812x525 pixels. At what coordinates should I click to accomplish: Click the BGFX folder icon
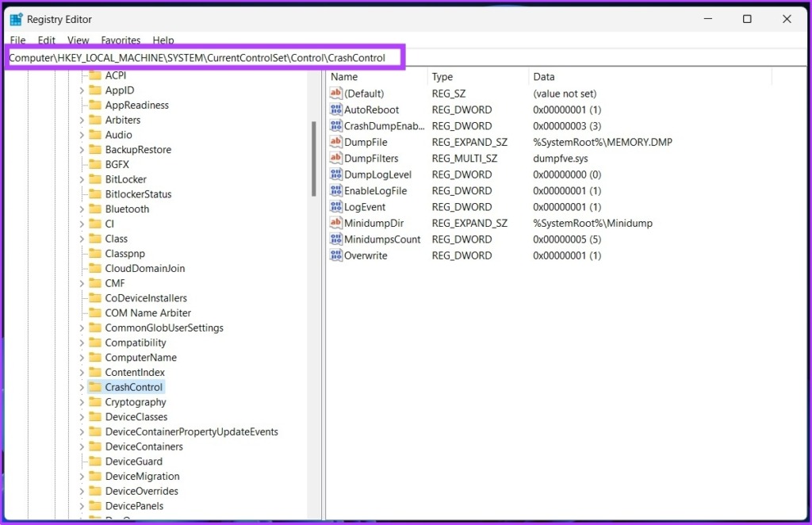(95, 165)
